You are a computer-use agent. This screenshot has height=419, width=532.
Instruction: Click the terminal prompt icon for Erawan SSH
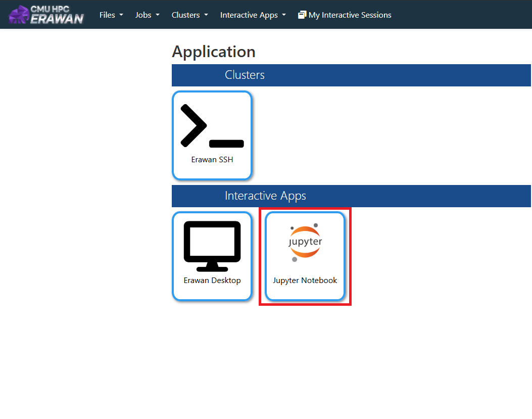(212, 125)
